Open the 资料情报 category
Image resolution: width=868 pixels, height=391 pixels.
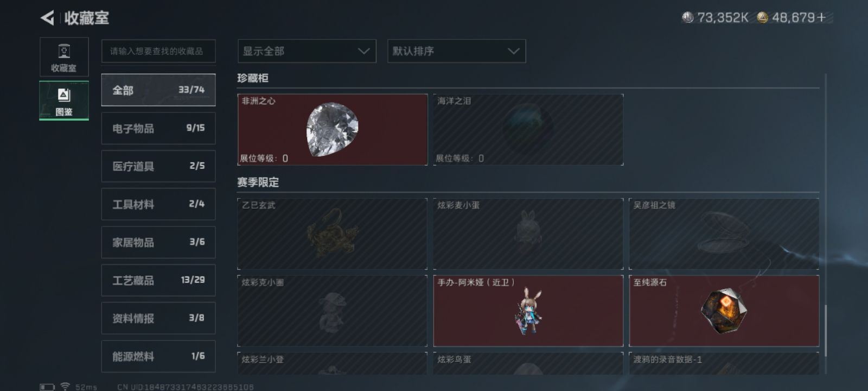pos(158,318)
